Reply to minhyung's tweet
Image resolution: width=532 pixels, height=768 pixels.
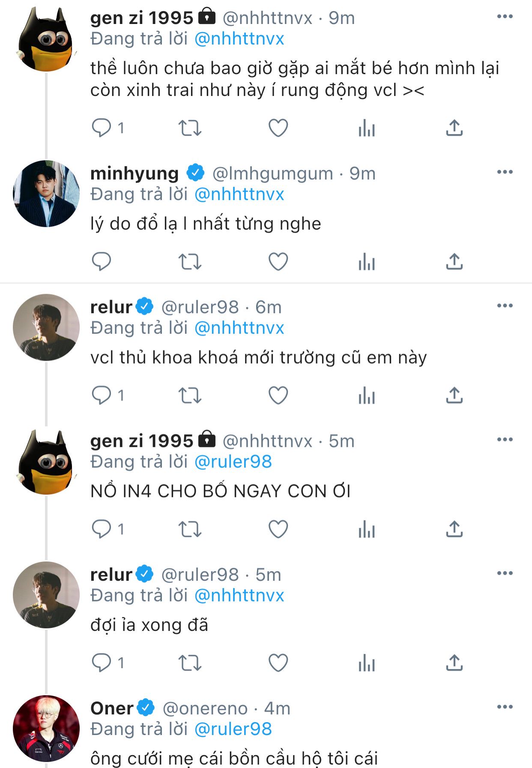[x=102, y=261]
